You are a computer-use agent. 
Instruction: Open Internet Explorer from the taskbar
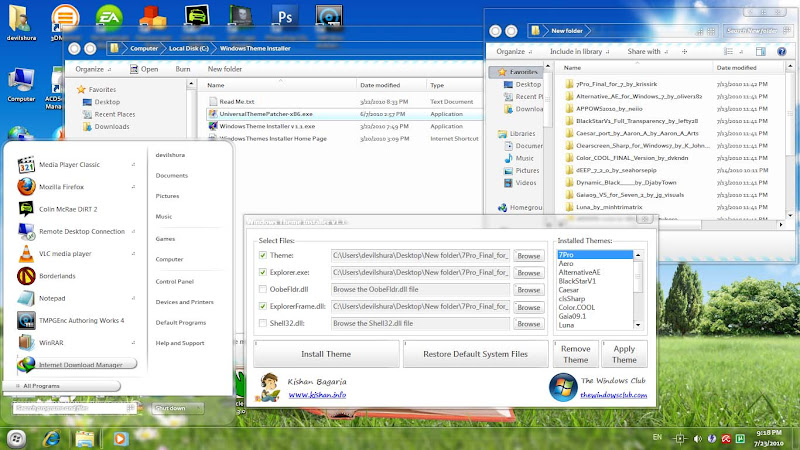[x=51, y=437]
